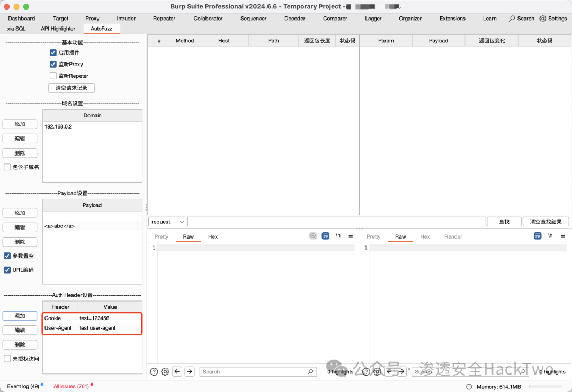Open the Intruder tab
Screen dimensions: 572x392
[x=126, y=18]
